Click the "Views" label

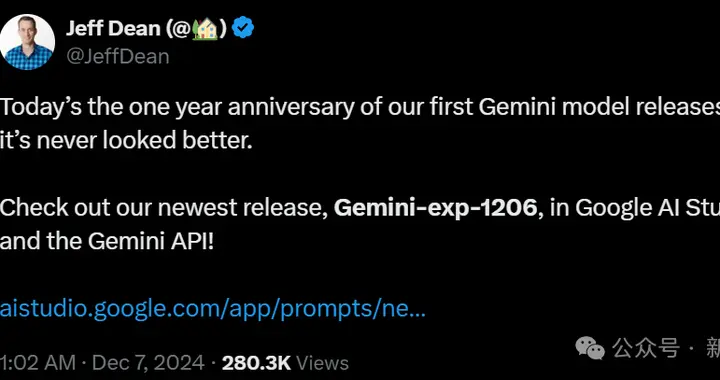pos(322,363)
